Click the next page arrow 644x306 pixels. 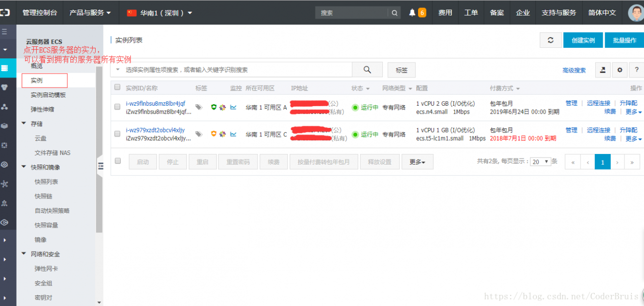click(618, 162)
